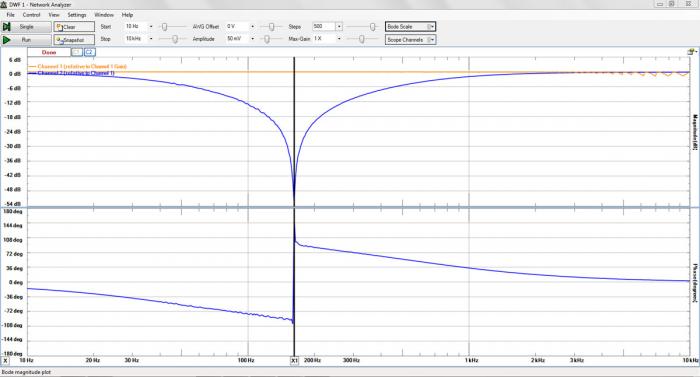Click the Start label in toolbar
This screenshot has height=377, width=700.
[x=106, y=27]
